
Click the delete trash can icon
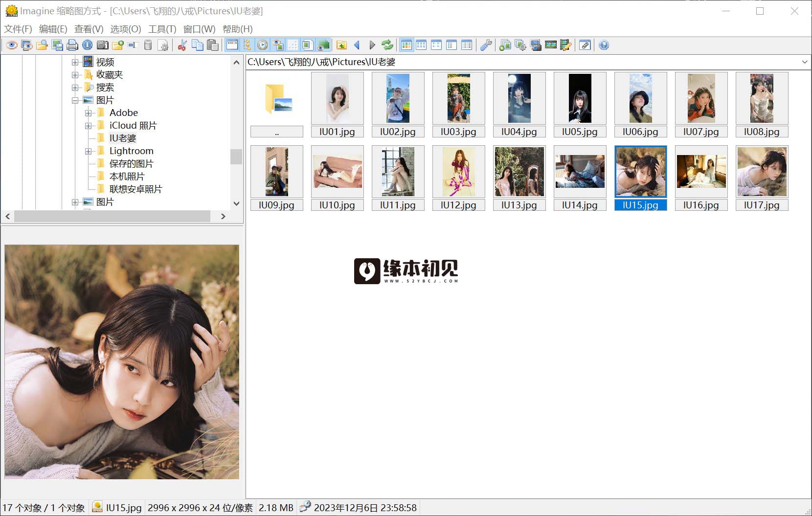[148, 45]
